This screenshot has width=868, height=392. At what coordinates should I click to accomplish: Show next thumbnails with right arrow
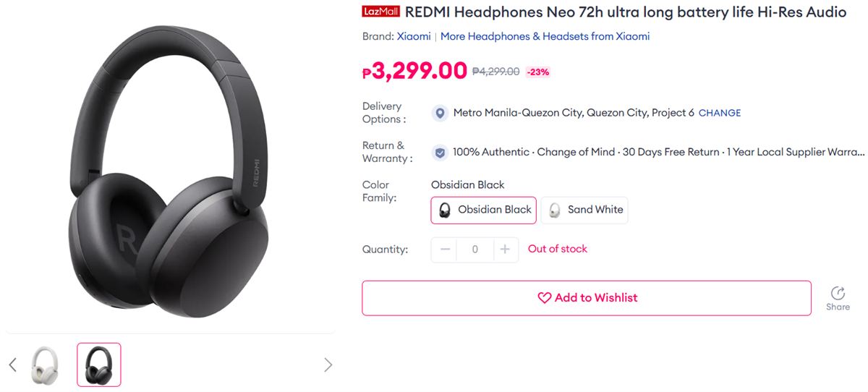(328, 365)
